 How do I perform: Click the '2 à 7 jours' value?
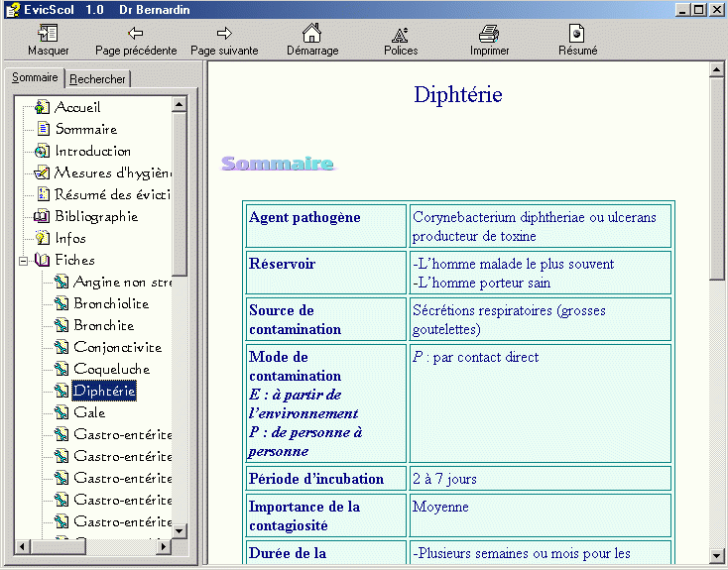tap(444, 479)
